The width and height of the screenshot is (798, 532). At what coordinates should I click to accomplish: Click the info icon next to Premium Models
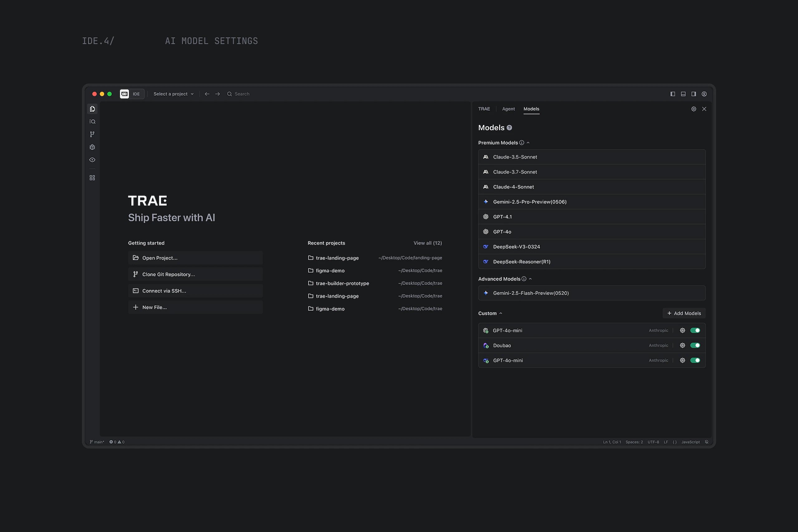click(522, 143)
